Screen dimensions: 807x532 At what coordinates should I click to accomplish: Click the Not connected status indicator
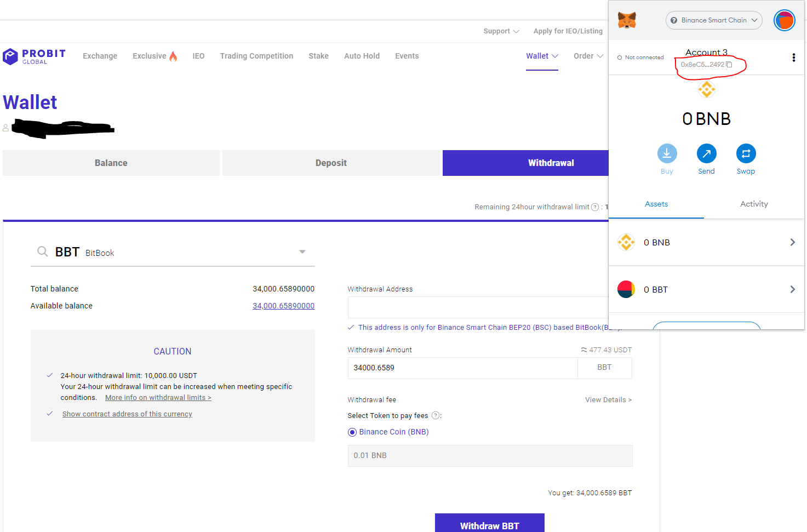pyautogui.click(x=640, y=58)
